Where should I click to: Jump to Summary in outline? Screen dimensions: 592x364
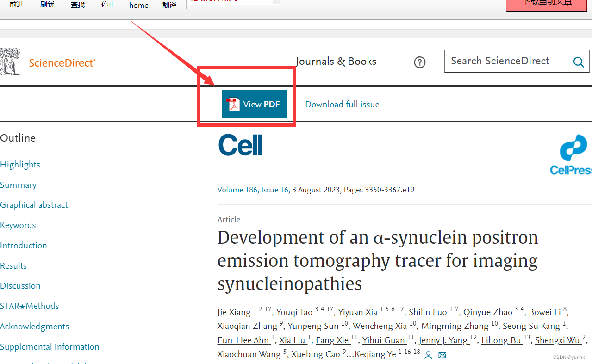[x=18, y=185]
